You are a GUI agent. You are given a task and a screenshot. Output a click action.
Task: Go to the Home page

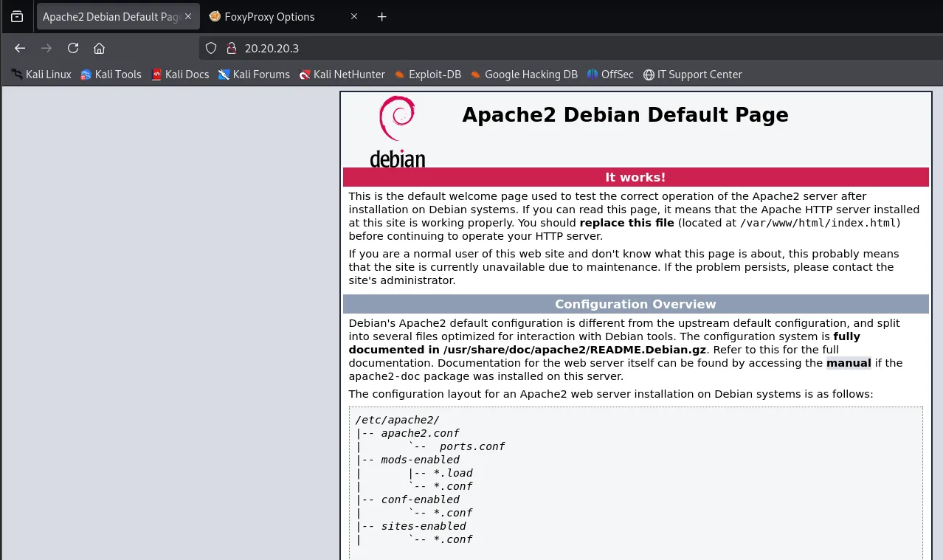(x=100, y=48)
